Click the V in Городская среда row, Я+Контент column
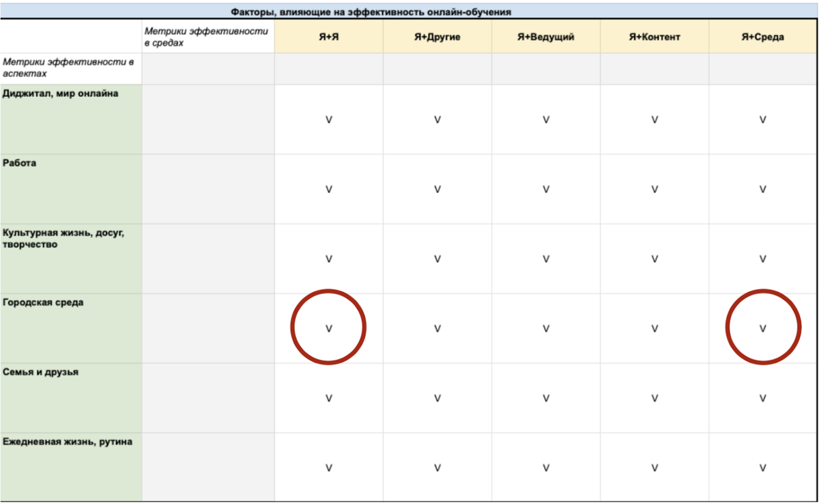 (x=655, y=329)
